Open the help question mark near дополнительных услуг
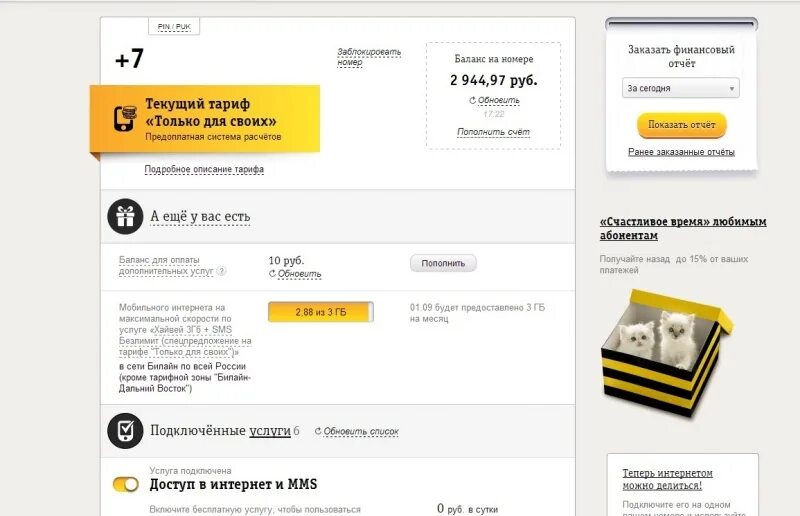This screenshot has width=800, height=516. click(x=221, y=271)
